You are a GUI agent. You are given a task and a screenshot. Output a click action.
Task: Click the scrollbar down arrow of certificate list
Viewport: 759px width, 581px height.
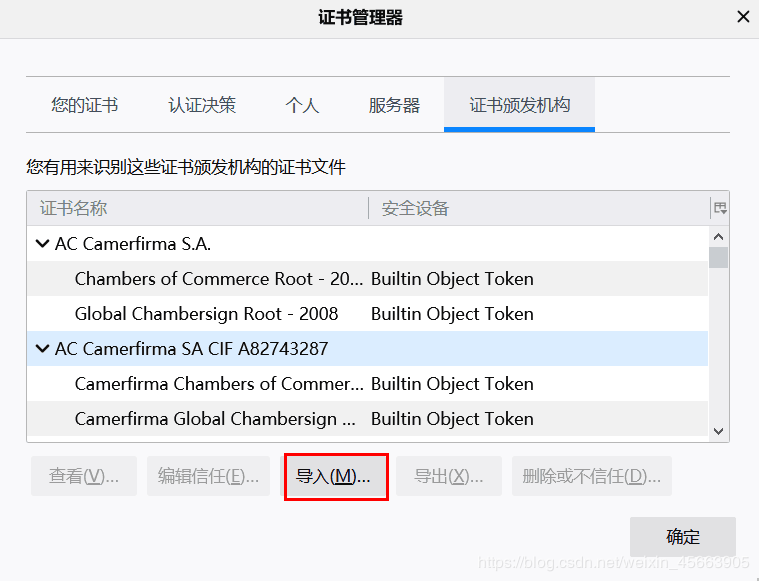(x=718, y=431)
